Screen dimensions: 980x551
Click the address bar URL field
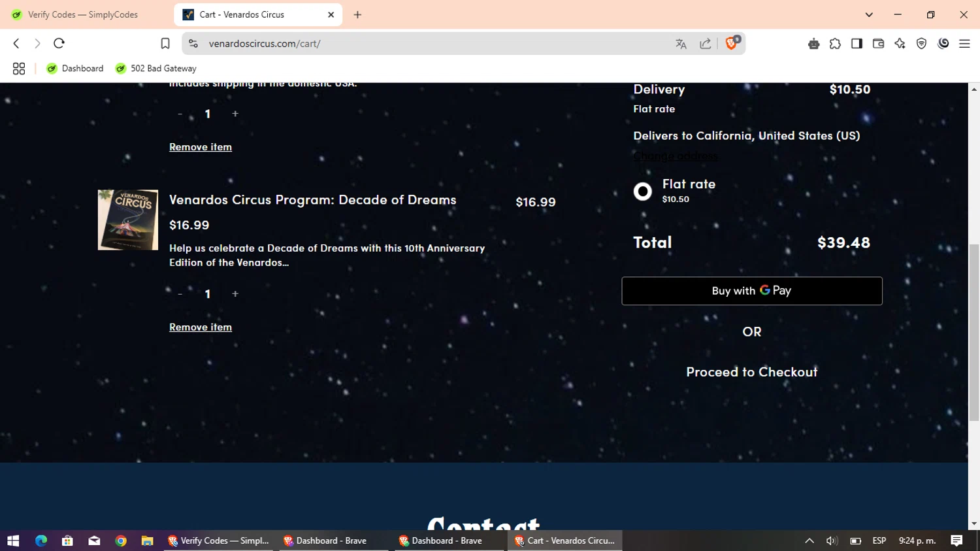pyautogui.click(x=431, y=44)
